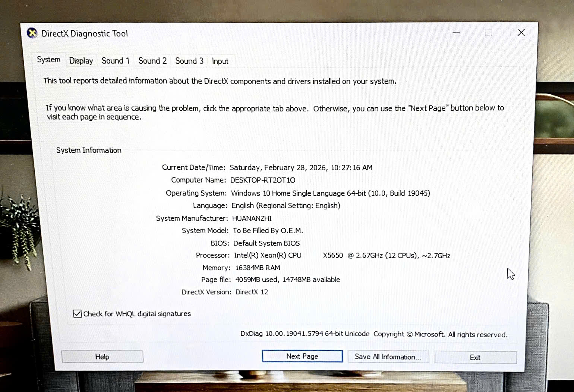Click the Next Page button
Screen dimensions: 574x392
tap(302, 356)
